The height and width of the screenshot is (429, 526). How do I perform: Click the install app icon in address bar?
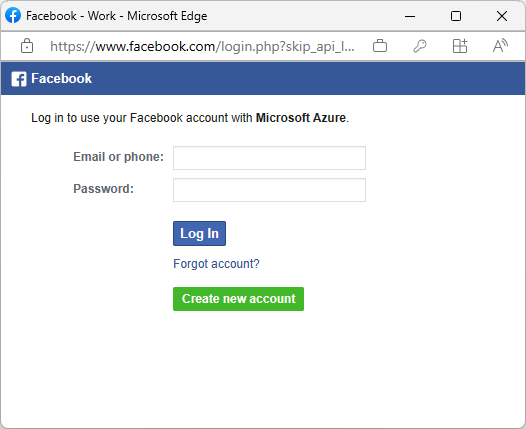point(460,46)
